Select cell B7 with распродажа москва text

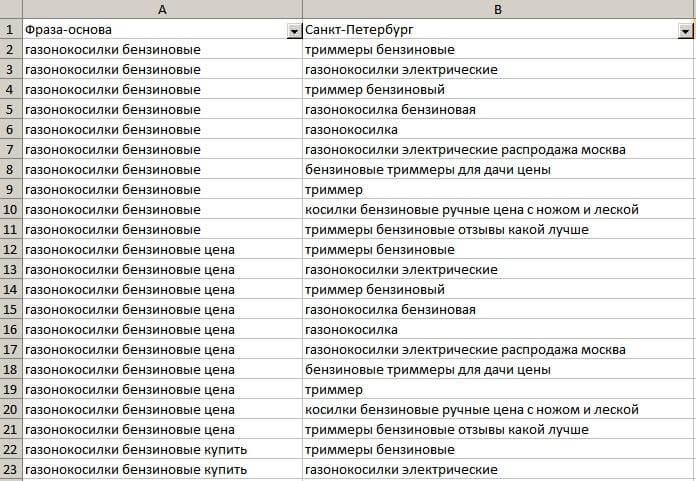(x=465, y=150)
